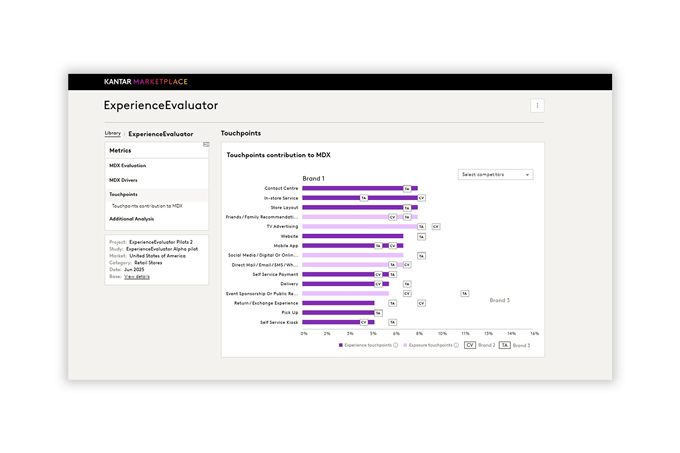The width and height of the screenshot is (680, 453).
Task: Click info icon beside Experience touchpoints legend
Action: click(396, 344)
